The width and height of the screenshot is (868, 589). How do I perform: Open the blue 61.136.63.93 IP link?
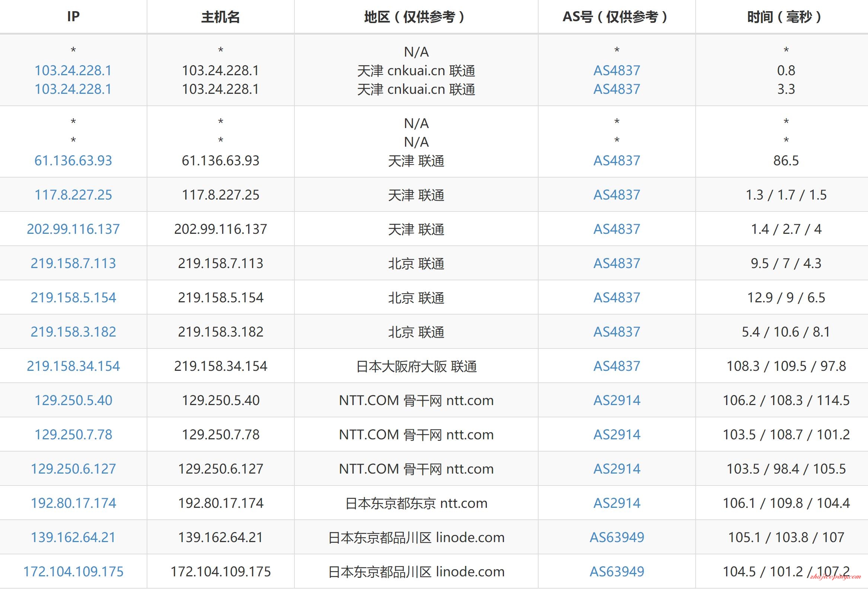(73, 160)
